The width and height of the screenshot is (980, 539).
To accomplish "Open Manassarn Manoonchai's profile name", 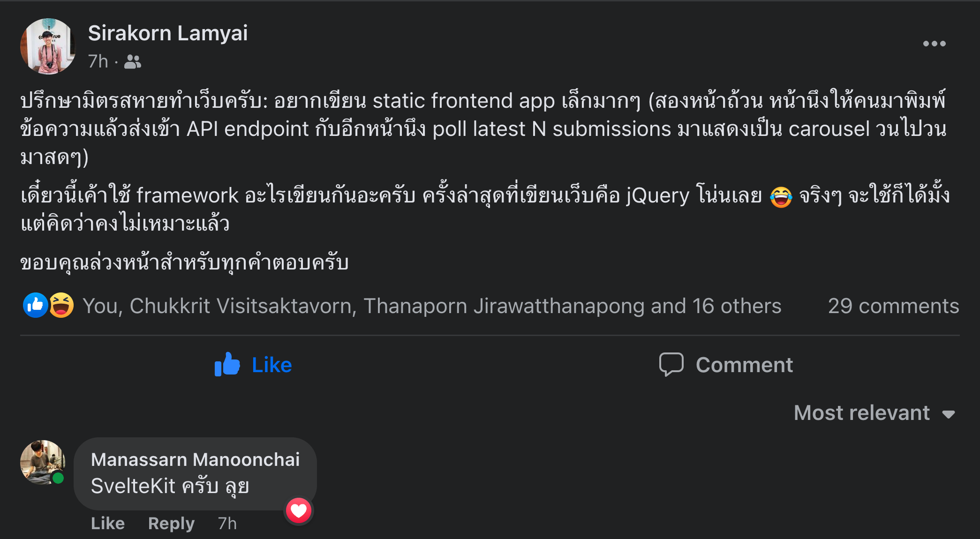I will tap(195, 459).
